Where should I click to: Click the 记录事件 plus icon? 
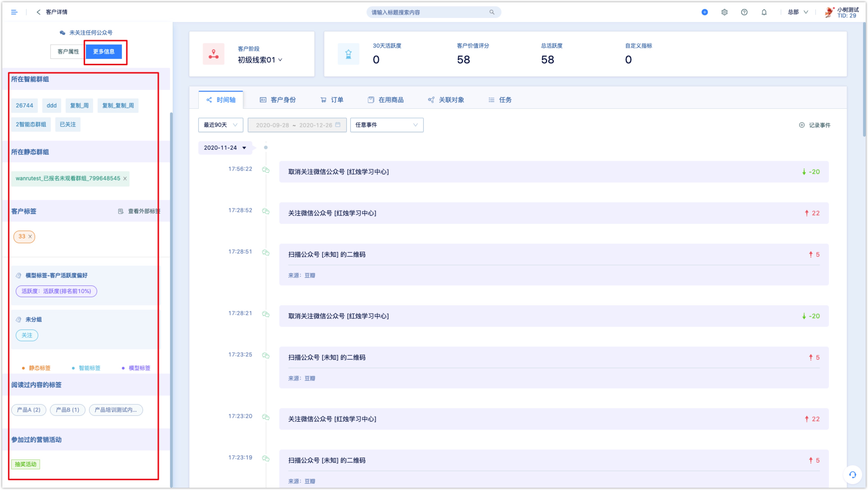click(x=802, y=125)
